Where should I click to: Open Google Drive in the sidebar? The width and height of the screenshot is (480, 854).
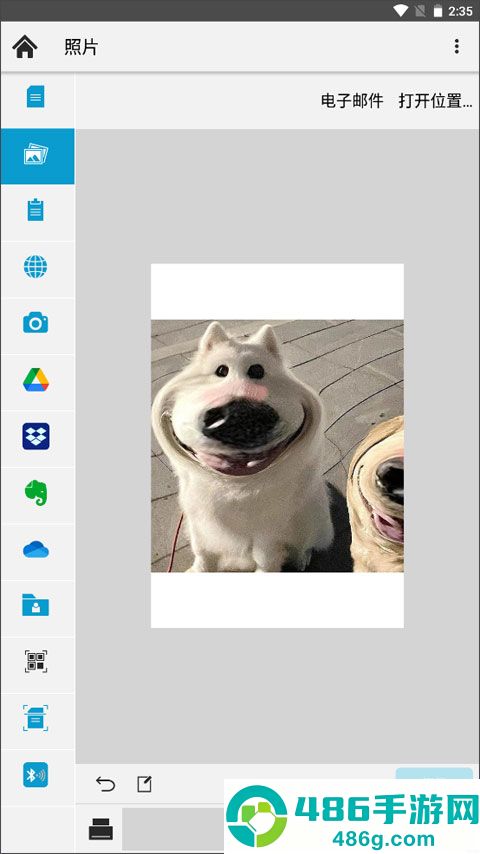point(36,380)
